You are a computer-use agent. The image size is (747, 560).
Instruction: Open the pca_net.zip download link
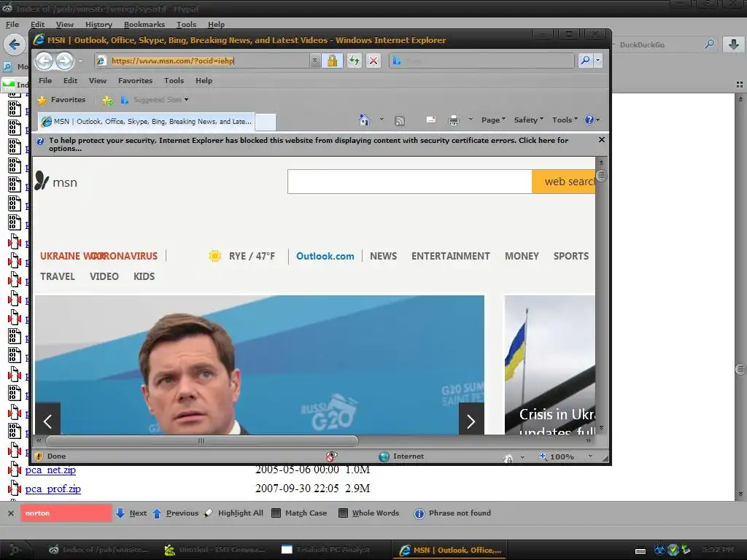50,470
